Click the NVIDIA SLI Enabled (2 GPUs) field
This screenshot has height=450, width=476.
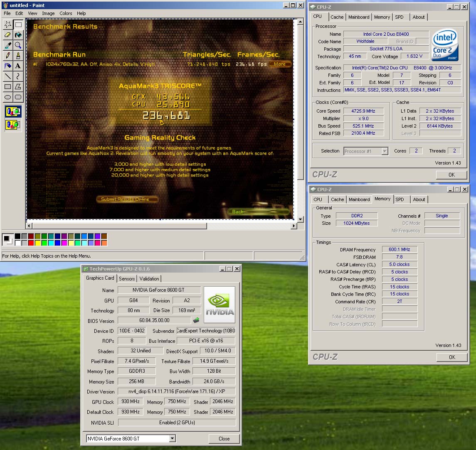177,423
